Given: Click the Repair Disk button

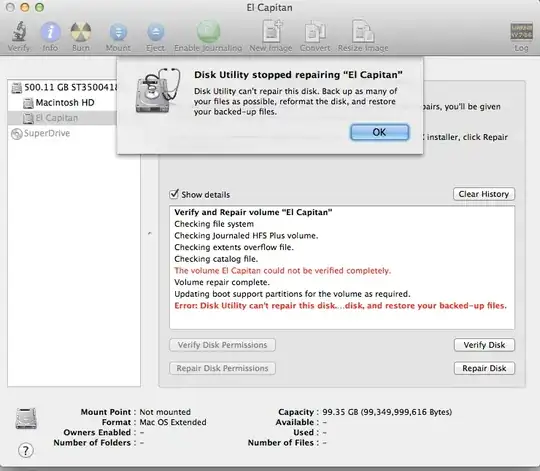Looking at the screenshot, I should click(484, 368).
